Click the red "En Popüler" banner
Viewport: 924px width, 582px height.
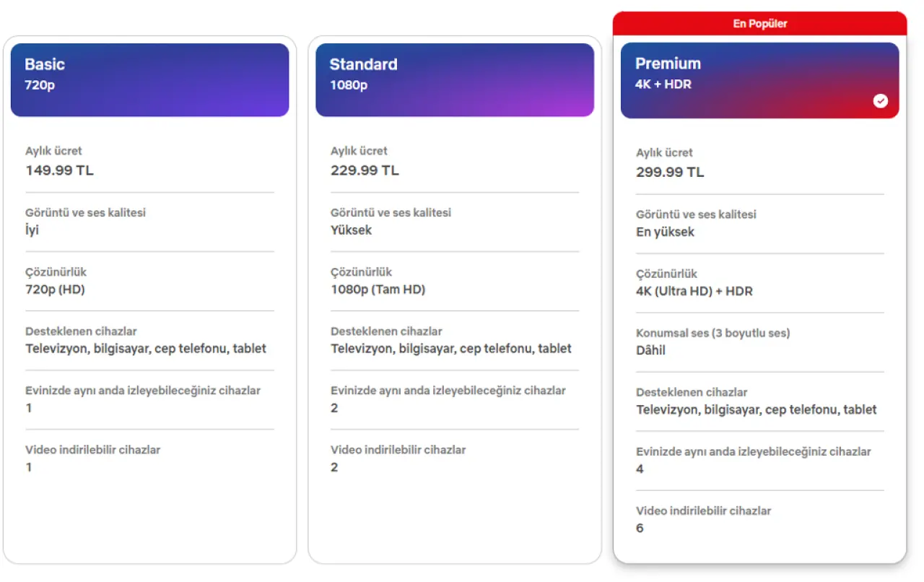click(x=759, y=24)
